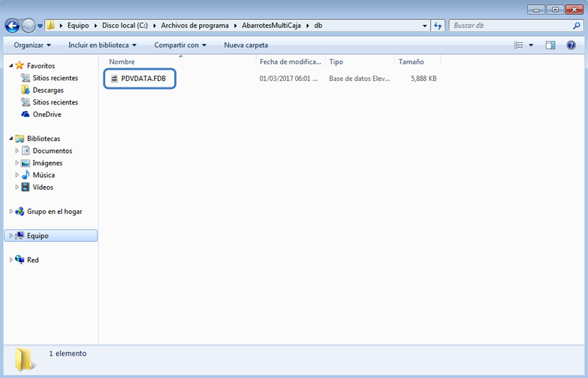Select Archivos de programa in the address path

(x=195, y=26)
